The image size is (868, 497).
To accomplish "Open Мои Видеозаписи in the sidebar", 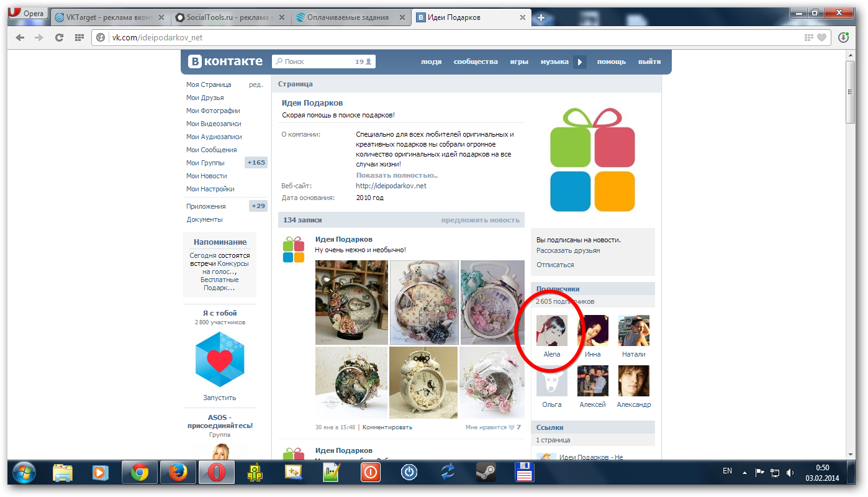I will [x=214, y=124].
